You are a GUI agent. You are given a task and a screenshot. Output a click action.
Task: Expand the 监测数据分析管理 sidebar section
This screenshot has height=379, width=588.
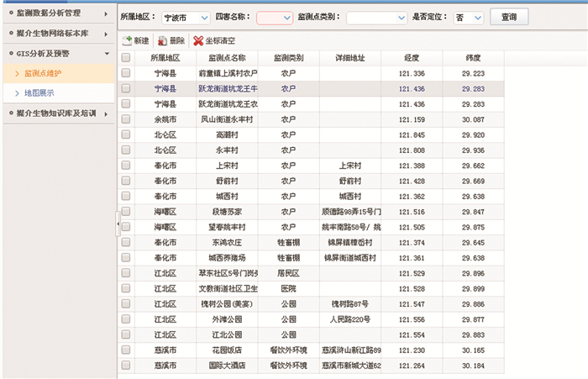point(58,14)
